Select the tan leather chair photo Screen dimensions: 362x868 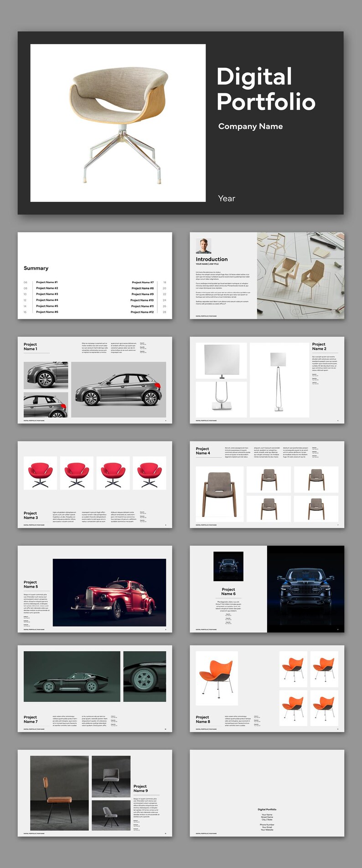coord(59,793)
